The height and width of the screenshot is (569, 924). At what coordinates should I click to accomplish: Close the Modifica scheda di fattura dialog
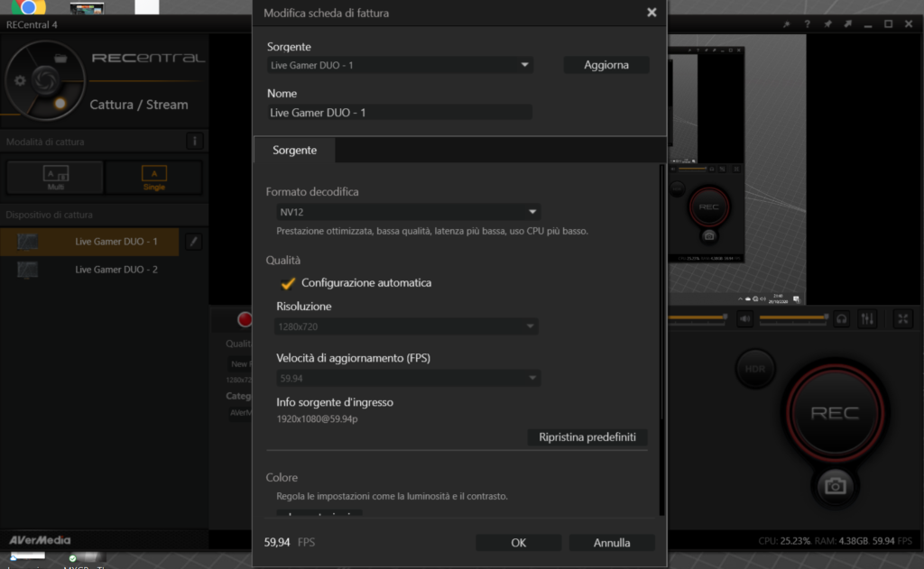651,13
